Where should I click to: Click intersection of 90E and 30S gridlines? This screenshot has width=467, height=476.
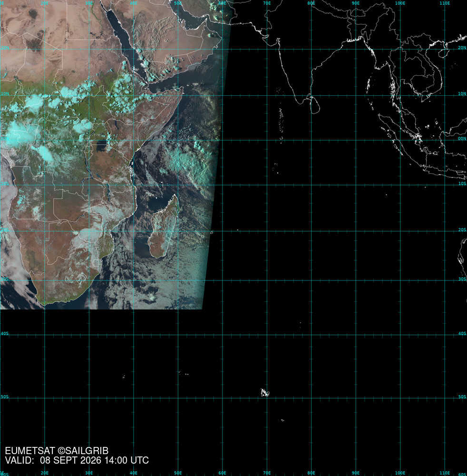356,280
